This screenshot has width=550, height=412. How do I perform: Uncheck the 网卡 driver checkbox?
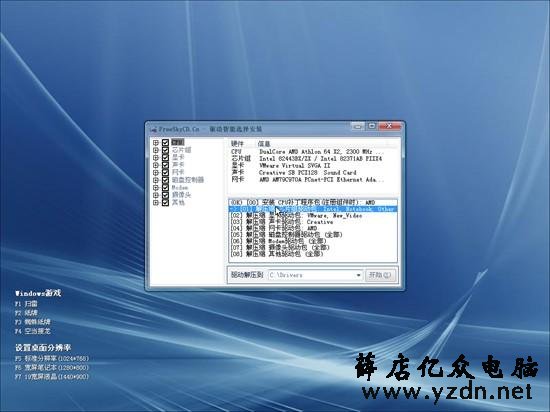tap(165, 173)
